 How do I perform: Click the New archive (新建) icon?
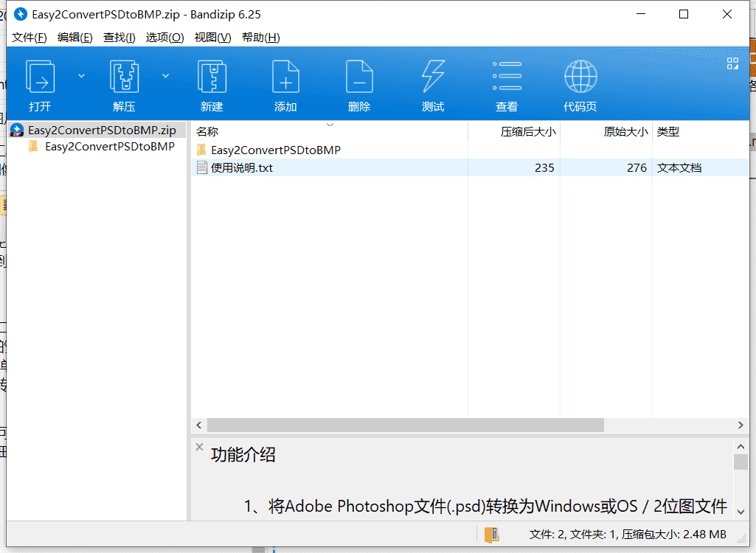click(x=212, y=77)
